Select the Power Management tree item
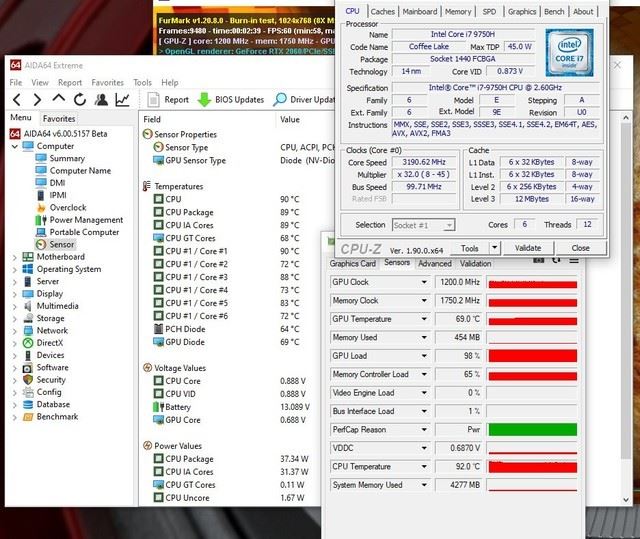 pos(80,220)
